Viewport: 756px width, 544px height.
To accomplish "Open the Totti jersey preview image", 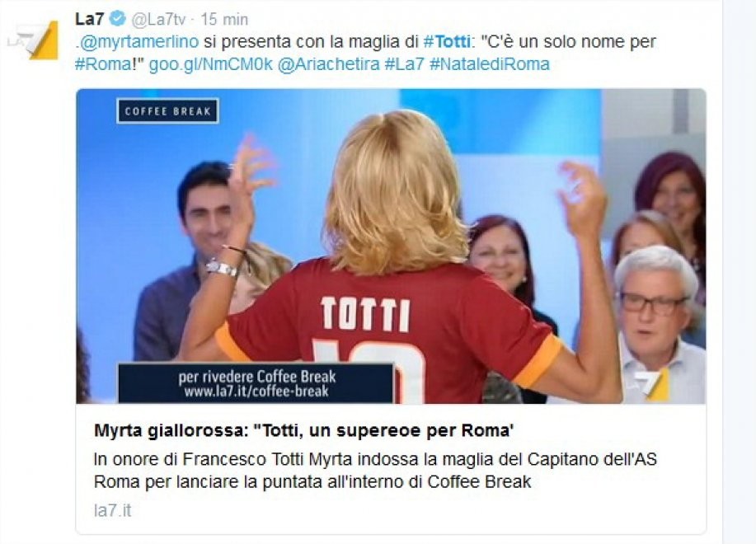I will coord(391,246).
